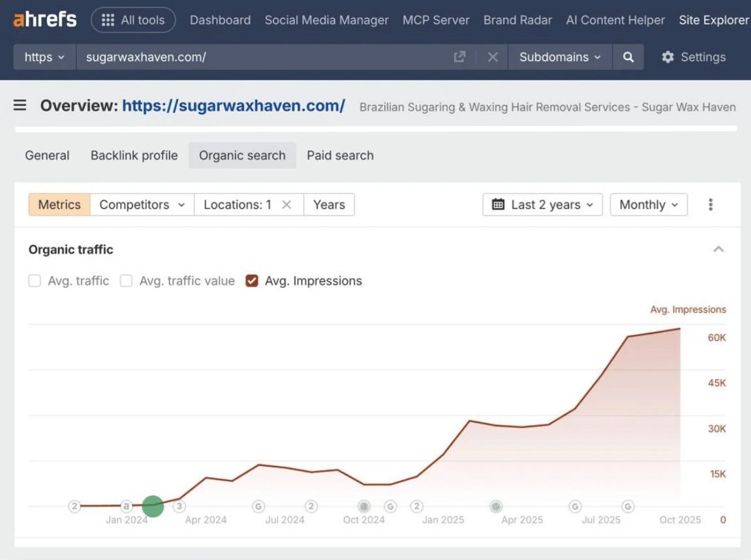The height and width of the screenshot is (560, 751).
Task: Expand the Last 2 years dropdown
Action: 542,204
